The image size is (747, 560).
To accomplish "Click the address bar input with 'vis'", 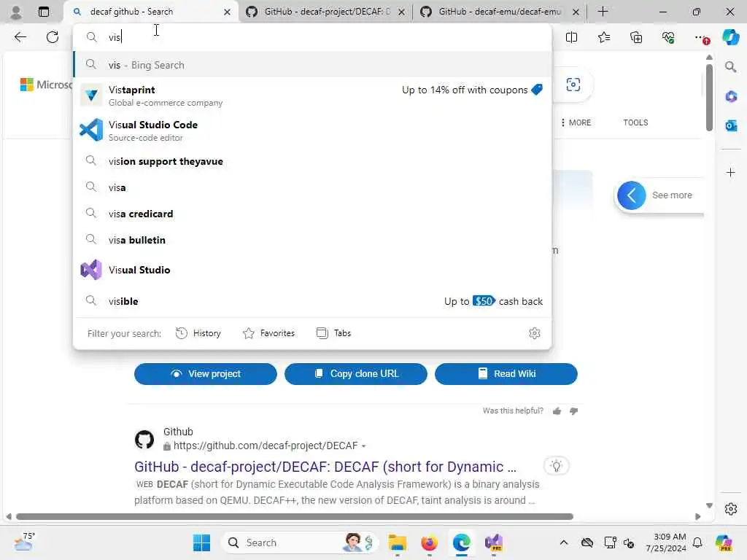I will coord(312,37).
